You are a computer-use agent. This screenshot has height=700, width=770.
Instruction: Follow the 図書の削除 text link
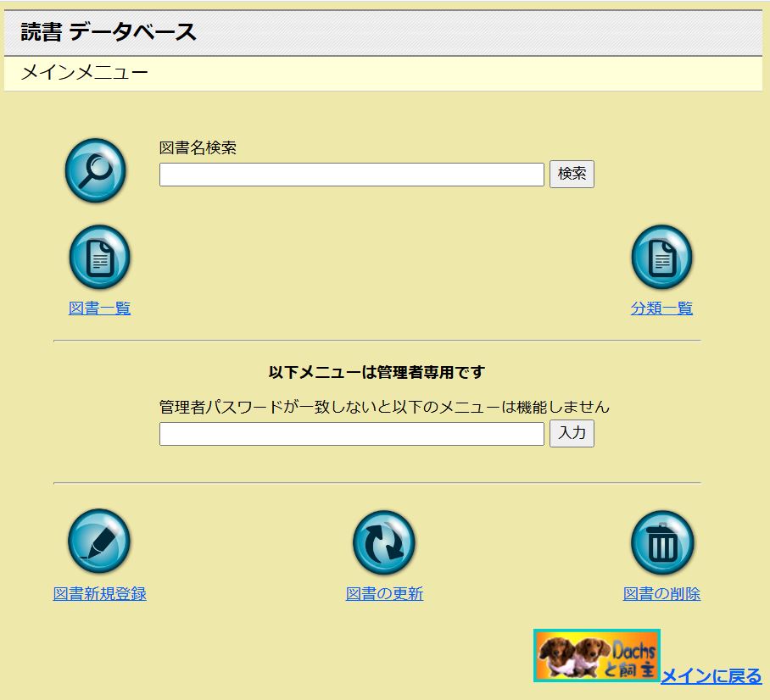pyautogui.click(x=661, y=594)
